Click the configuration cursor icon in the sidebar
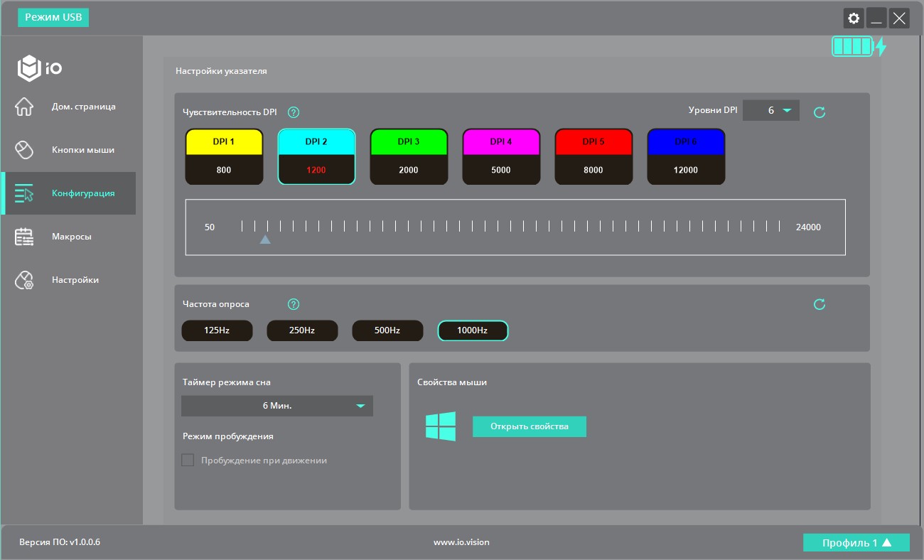This screenshot has width=924, height=560. [24, 193]
